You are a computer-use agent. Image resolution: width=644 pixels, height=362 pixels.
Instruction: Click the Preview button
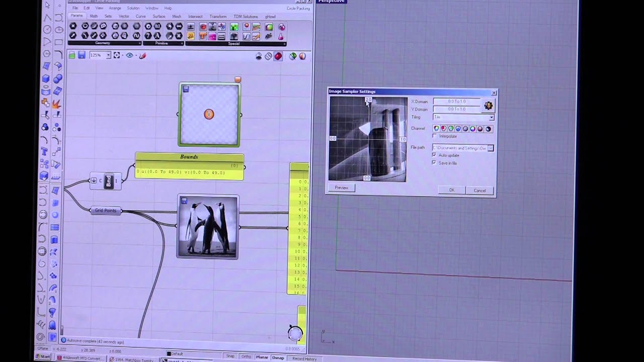pyautogui.click(x=342, y=188)
